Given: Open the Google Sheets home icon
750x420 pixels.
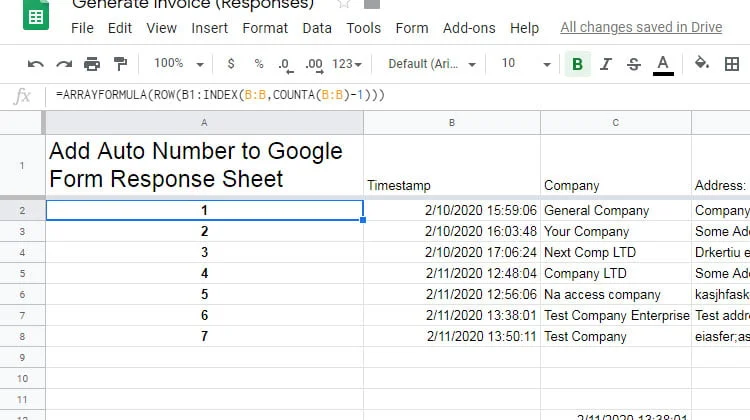Looking at the screenshot, I should [36, 16].
